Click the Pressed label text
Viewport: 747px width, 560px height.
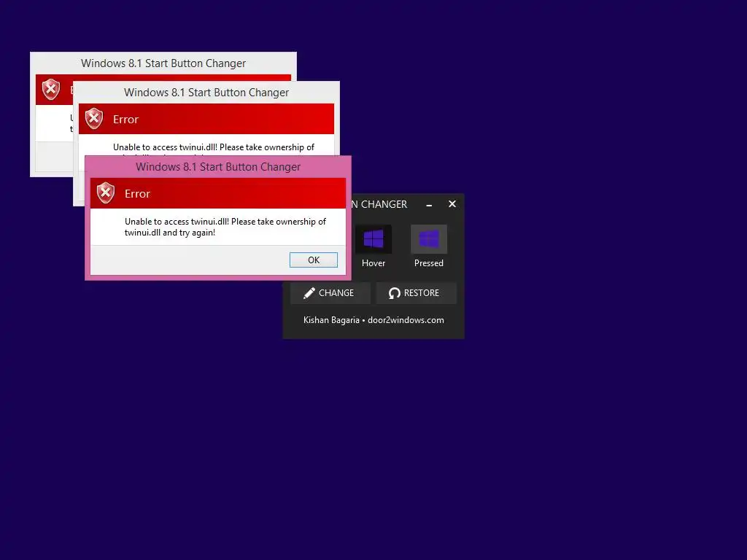point(429,262)
